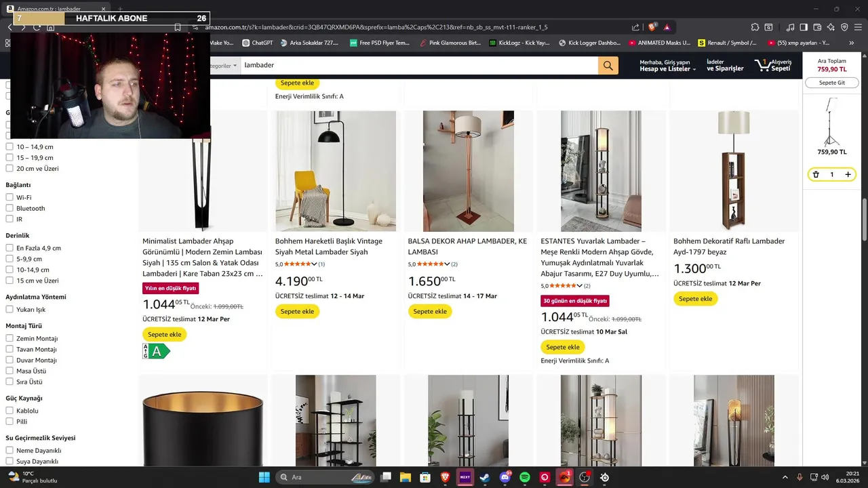Open the ChatGPT bookmark
This screenshot has width=868, height=488.
coord(258,43)
